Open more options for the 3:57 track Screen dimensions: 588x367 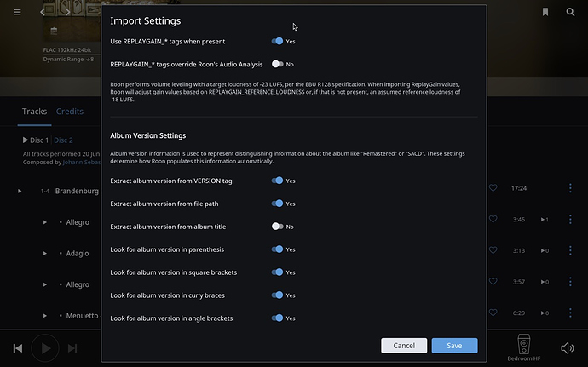click(x=570, y=281)
